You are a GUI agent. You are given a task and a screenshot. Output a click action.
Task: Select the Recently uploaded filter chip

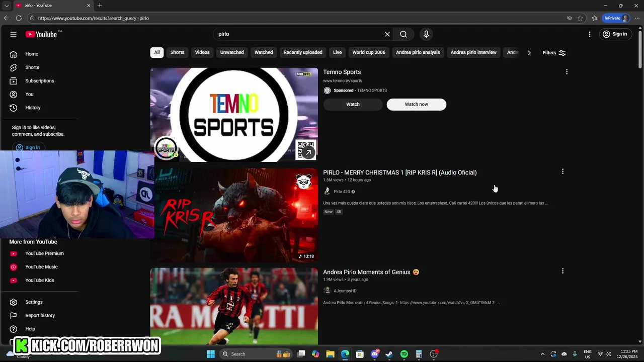pyautogui.click(x=303, y=52)
